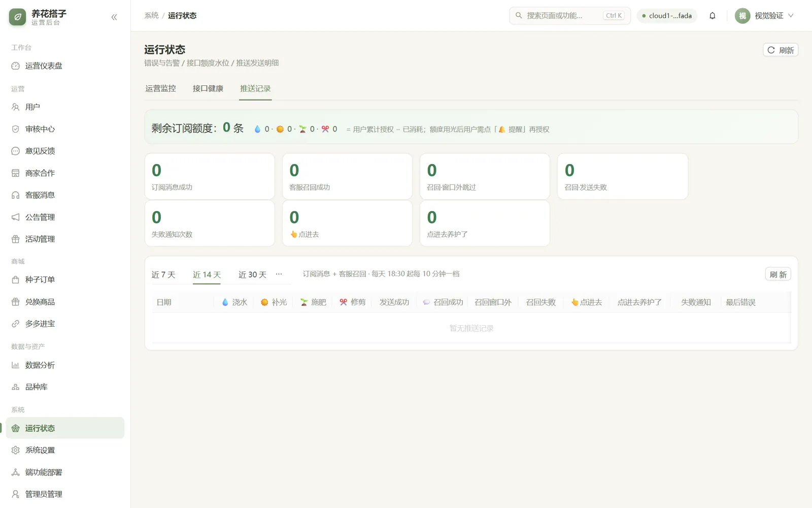Open 活动管理 sidebar item
The width and height of the screenshot is (812, 508).
[65, 239]
